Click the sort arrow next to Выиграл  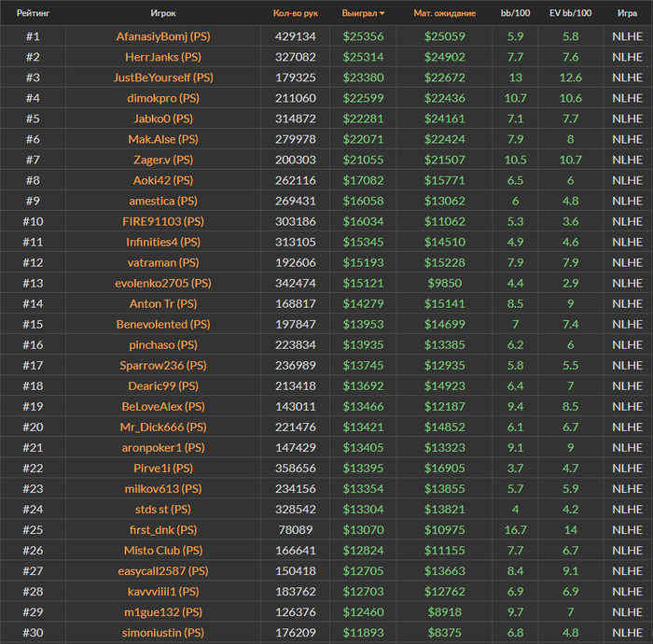382,14
